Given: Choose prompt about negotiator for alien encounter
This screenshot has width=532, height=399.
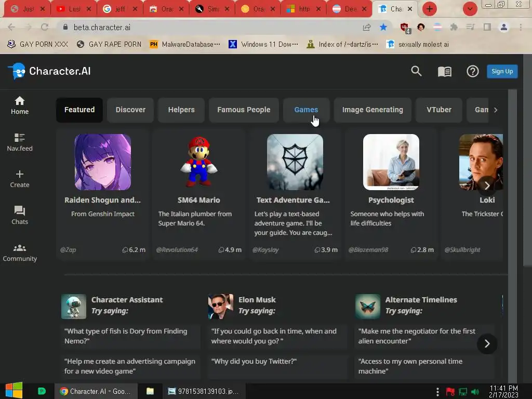Looking at the screenshot, I should click(424, 336).
